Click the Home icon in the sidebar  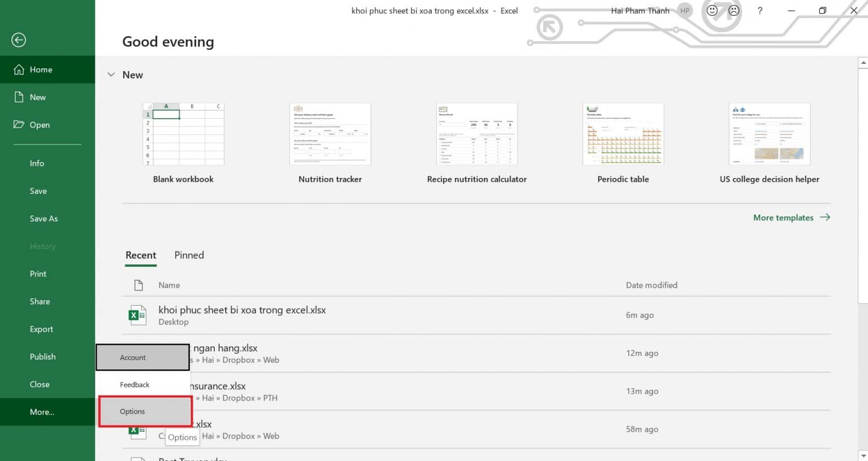tap(19, 69)
